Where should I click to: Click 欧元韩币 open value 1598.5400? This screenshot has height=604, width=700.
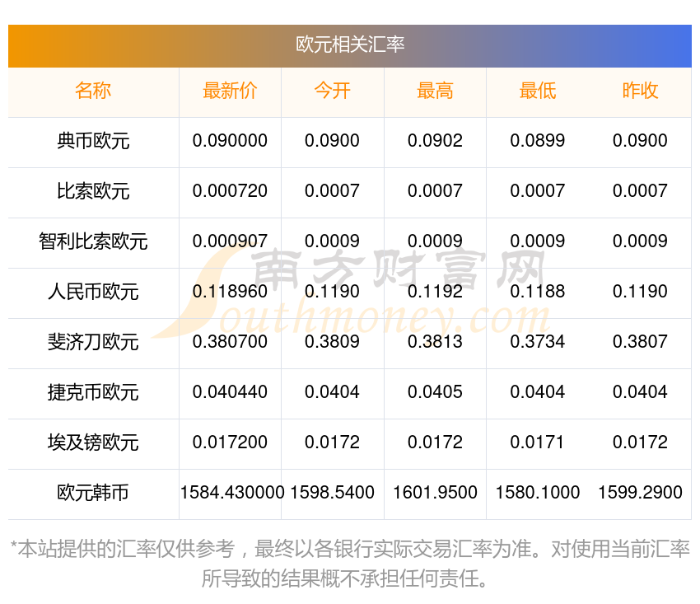click(332, 492)
